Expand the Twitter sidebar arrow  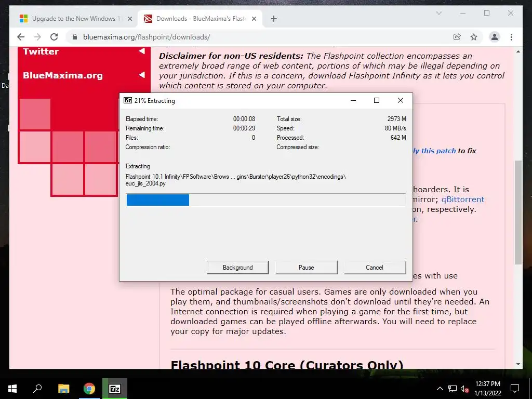click(141, 51)
